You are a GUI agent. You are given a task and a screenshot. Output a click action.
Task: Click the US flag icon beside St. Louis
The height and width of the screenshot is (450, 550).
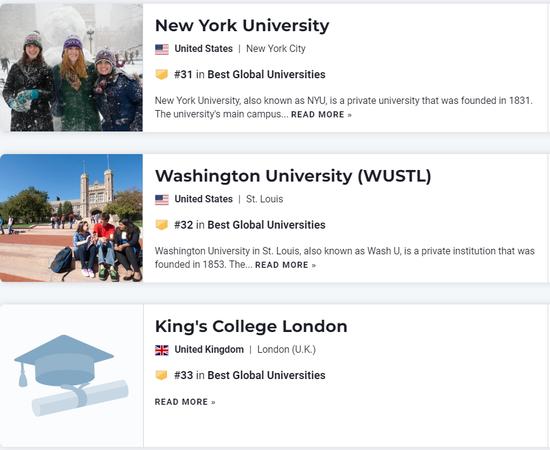[162, 200]
